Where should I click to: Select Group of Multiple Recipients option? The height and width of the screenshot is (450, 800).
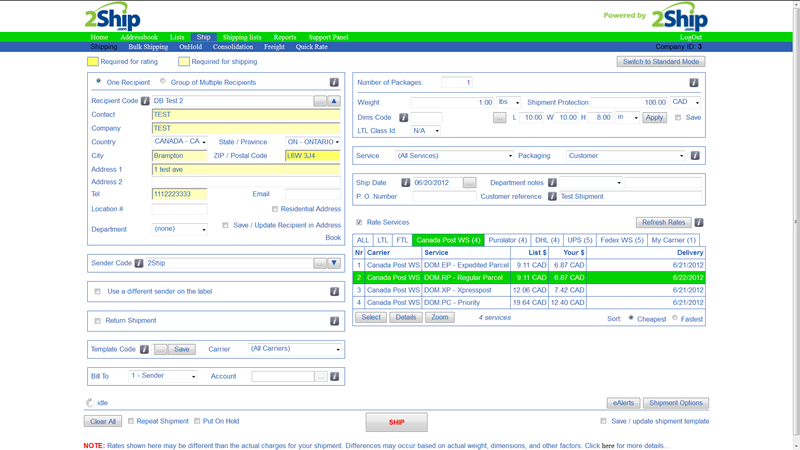[163, 81]
